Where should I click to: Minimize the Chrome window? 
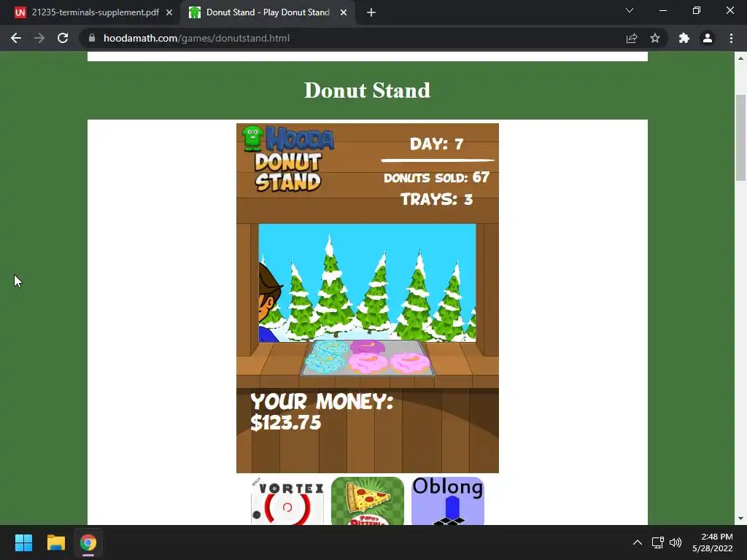point(662,10)
